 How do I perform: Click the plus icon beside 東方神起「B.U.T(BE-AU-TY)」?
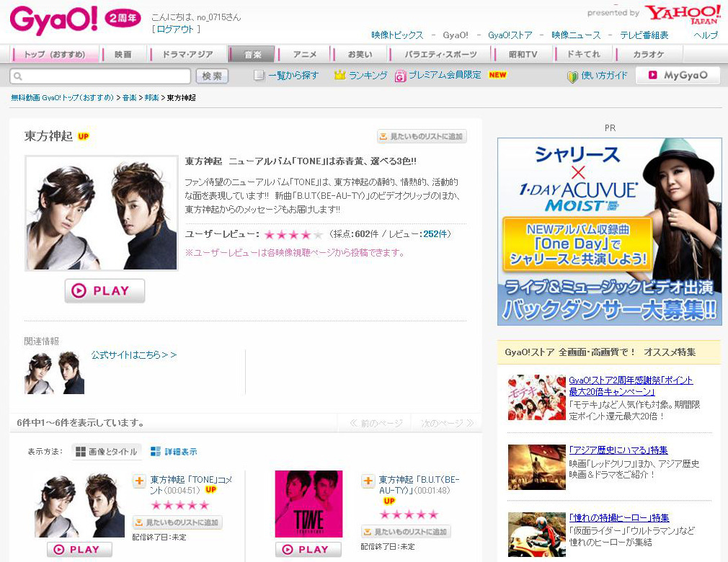click(x=368, y=481)
